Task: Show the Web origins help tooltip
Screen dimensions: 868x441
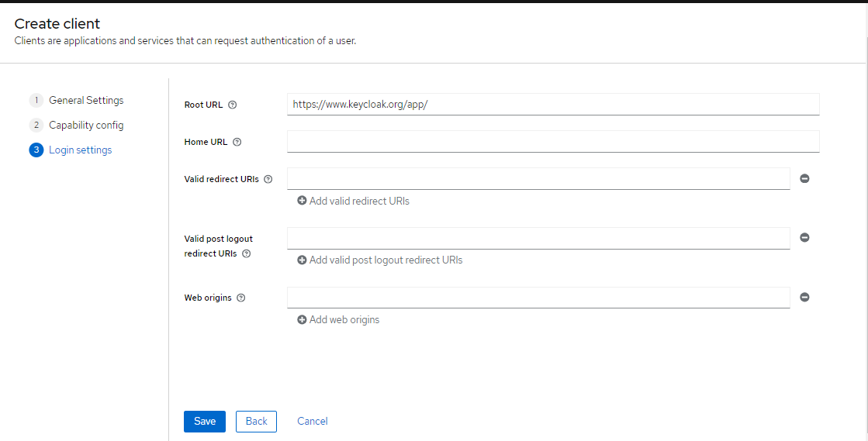Action: [240, 298]
